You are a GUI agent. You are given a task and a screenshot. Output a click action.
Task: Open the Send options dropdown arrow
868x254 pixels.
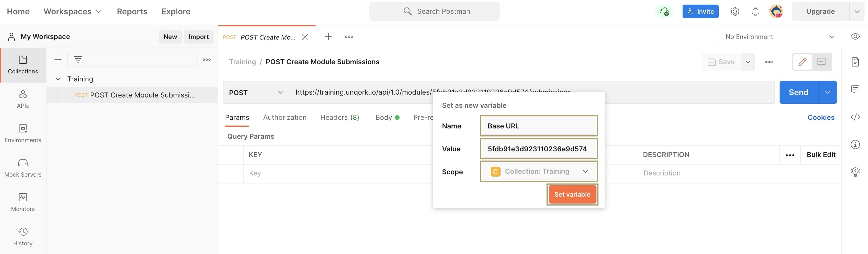click(x=828, y=93)
